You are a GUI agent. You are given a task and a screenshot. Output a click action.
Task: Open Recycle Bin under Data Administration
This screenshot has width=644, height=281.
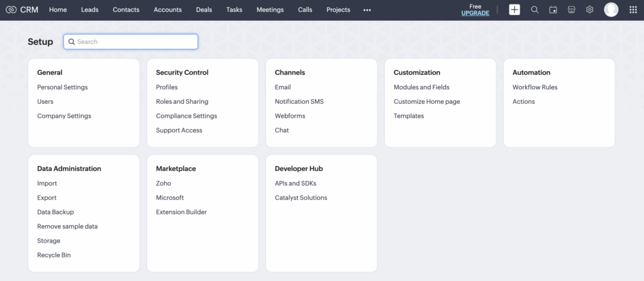click(x=54, y=255)
